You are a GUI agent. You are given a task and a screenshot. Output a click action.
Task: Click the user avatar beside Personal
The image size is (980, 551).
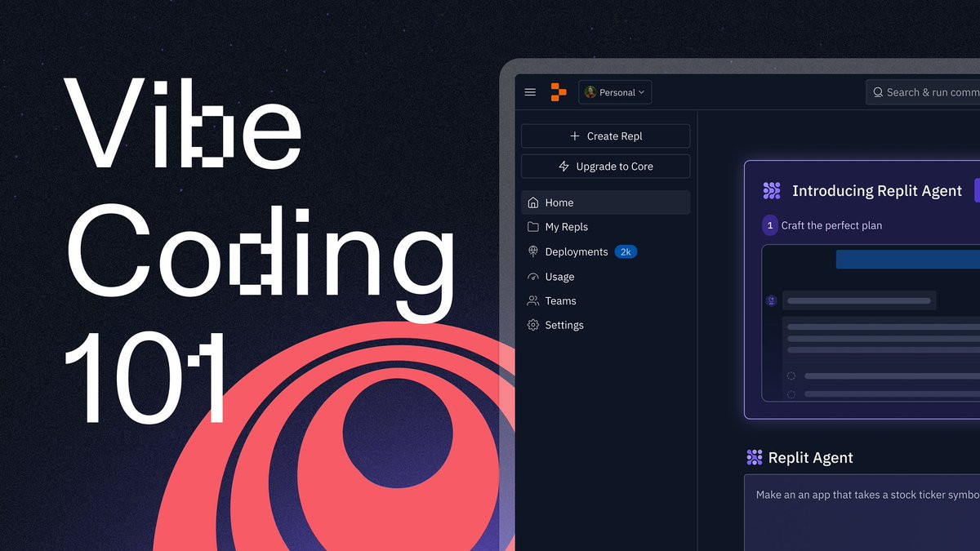(590, 92)
